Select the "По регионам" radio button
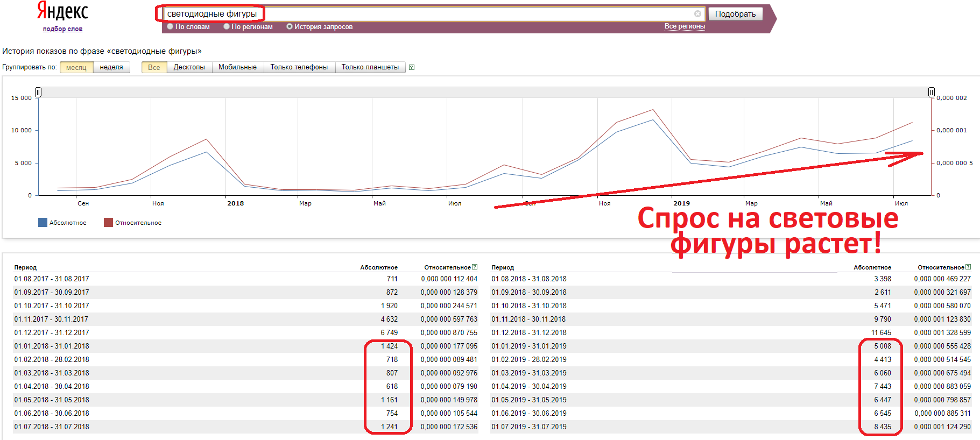The width and height of the screenshot is (980, 440). point(227,26)
